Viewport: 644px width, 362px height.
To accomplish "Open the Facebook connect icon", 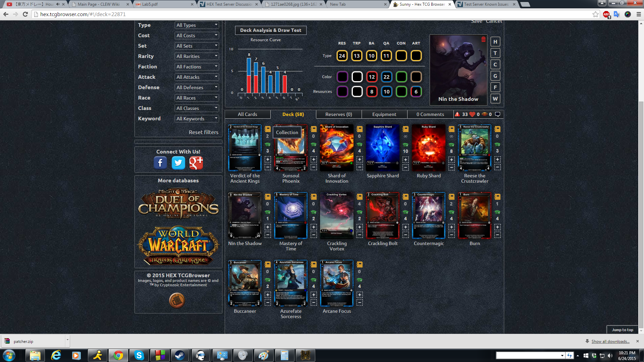I will 160,163.
